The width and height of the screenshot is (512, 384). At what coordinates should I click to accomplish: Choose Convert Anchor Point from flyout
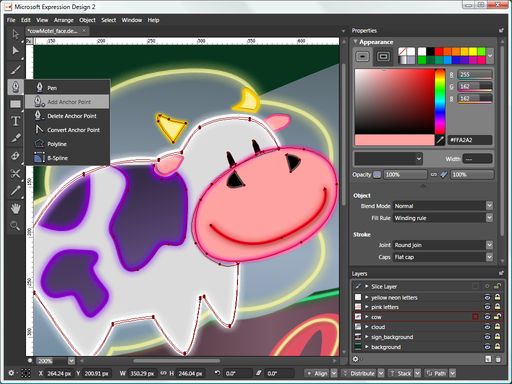(67, 130)
